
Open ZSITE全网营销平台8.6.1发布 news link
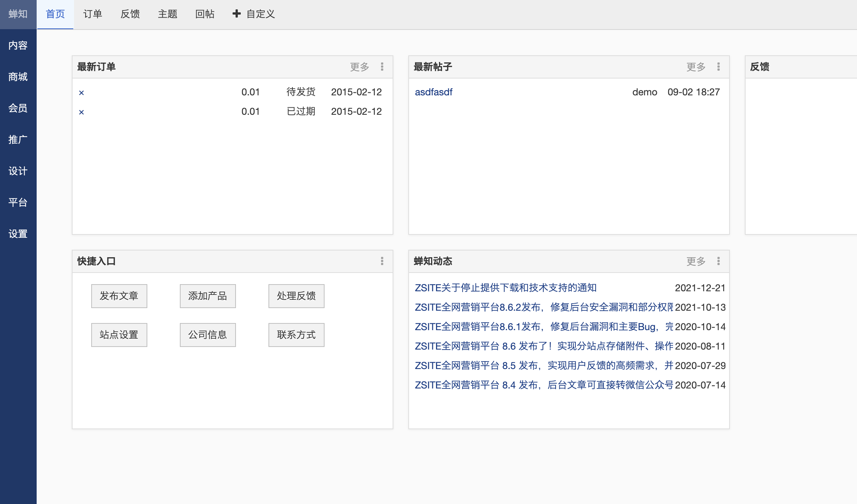coord(544,327)
